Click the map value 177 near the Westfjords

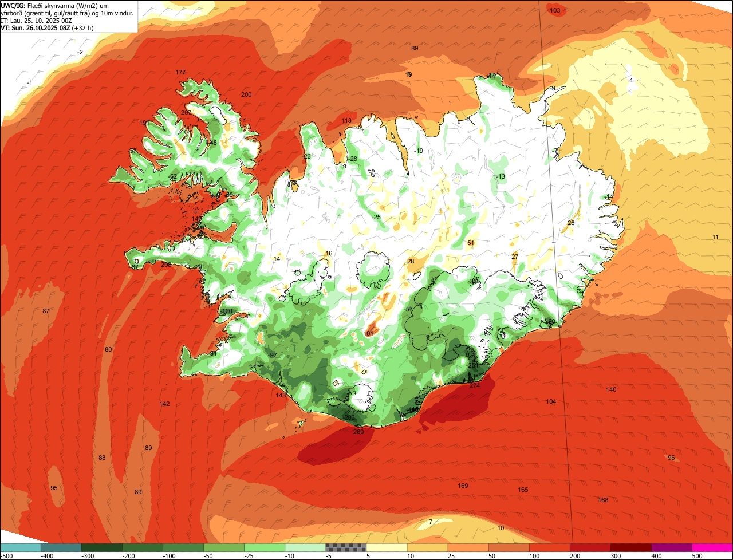pyautogui.click(x=181, y=72)
